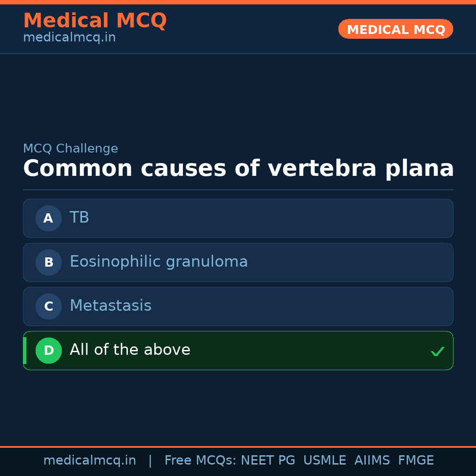The image size is (476, 476).
Task: Click the orange MEDICAL MCQ badge
Action: [396, 30]
